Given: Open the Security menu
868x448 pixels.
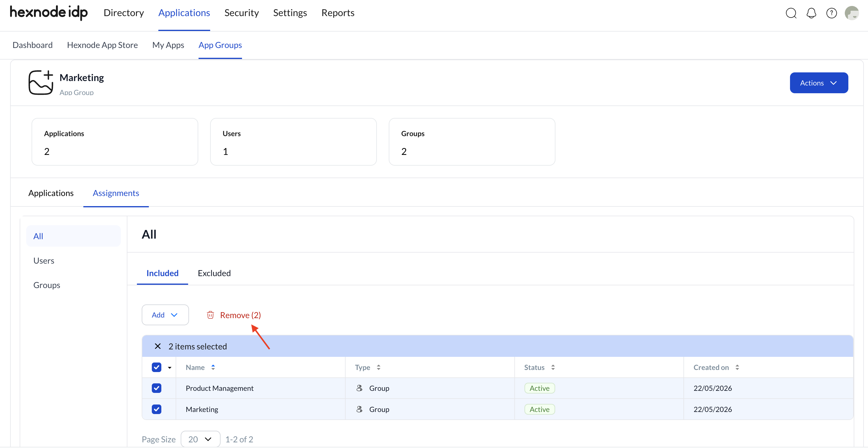Looking at the screenshot, I should click(x=241, y=13).
